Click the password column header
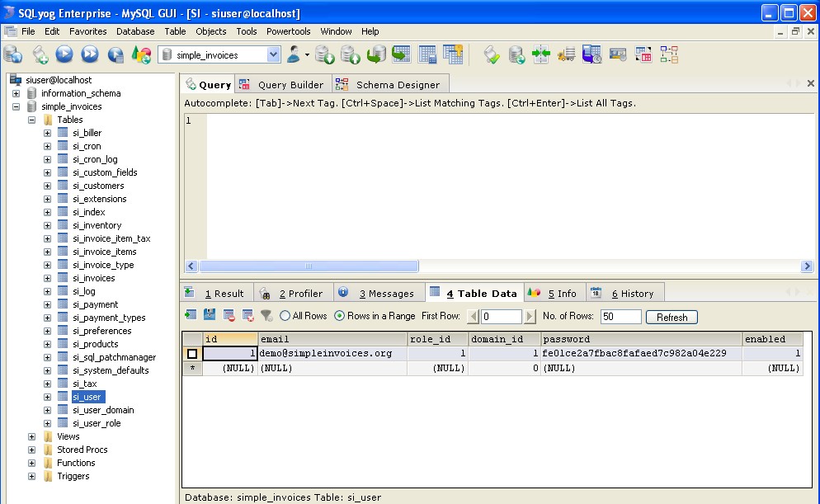This screenshot has height=504, width=820. pyautogui.click(x=641, y=339)
